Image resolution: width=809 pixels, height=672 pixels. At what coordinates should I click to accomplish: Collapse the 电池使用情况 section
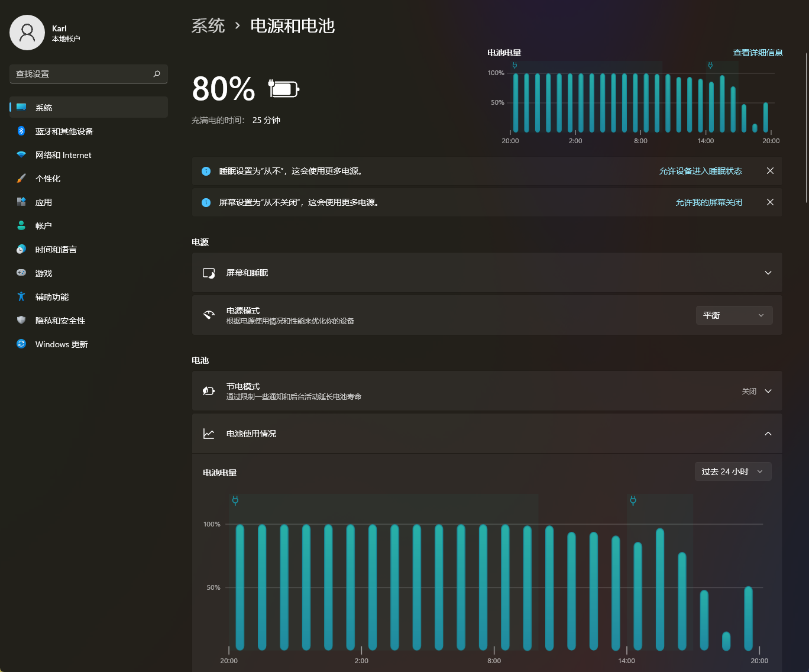[x=768, y=434]
